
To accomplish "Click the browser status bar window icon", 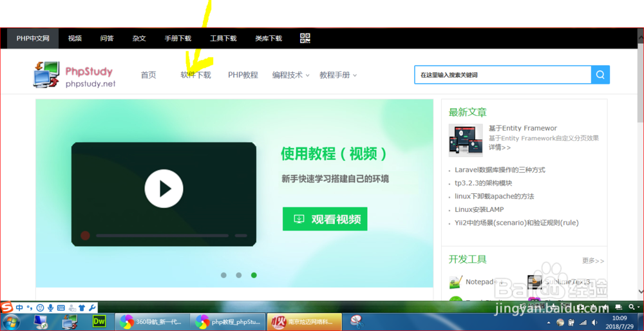I will (x=618, y=307).
